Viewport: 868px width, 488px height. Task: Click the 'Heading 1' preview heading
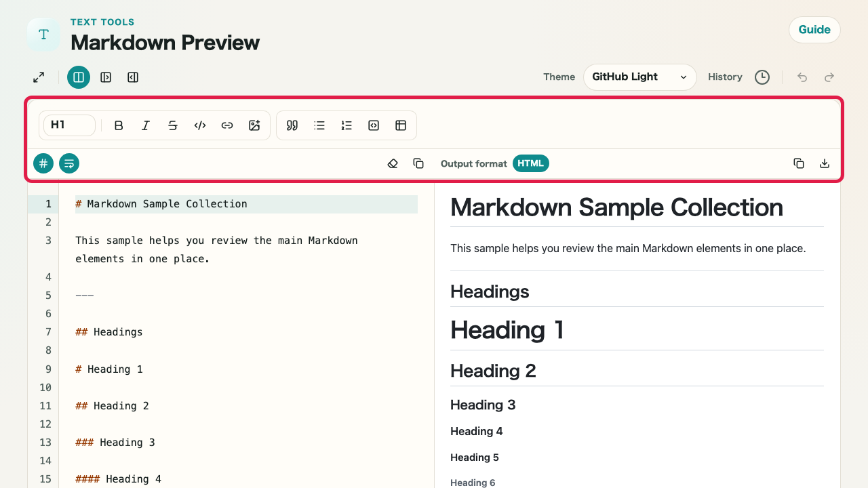507,330
